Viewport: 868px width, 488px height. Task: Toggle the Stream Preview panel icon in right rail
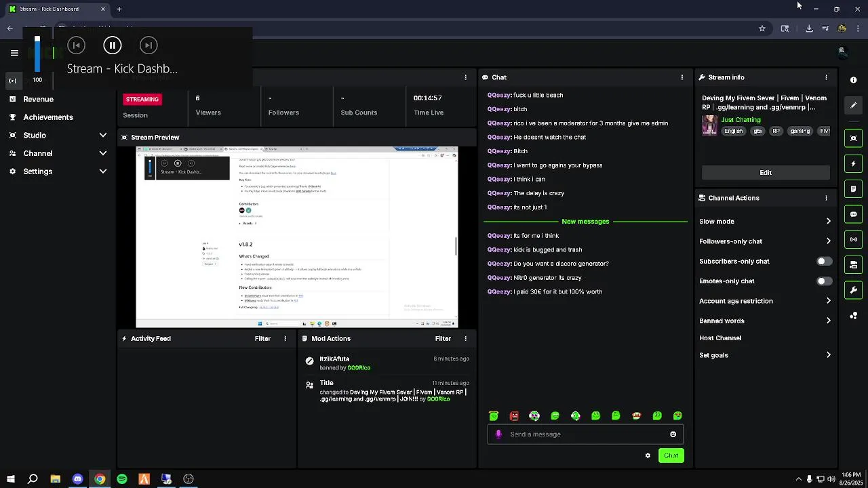(x=853, y=138)
